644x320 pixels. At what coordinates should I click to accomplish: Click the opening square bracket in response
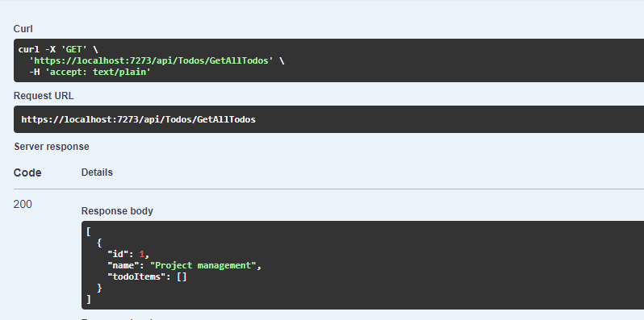[88, 232]
